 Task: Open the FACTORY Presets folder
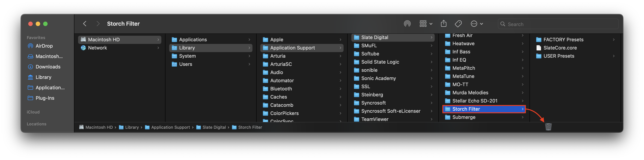click(x=575, y=39)
